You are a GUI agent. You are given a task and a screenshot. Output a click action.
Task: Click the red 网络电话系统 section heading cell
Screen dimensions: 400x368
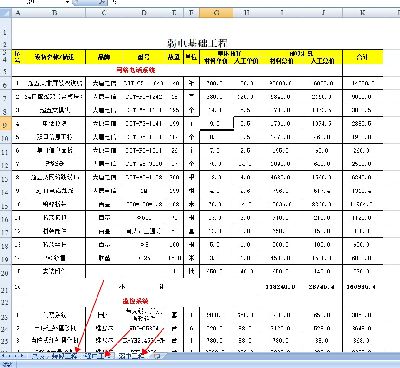[x=136, y=70]
